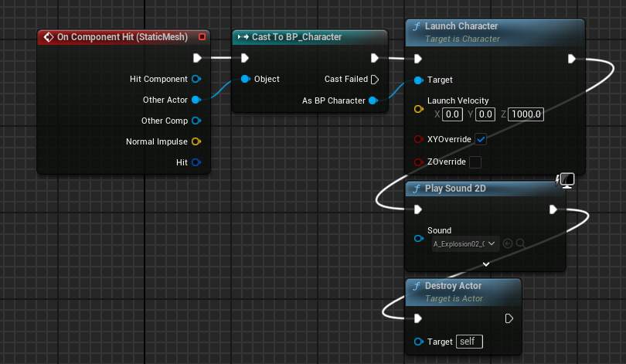This screenshot has height=364, width=626.
Task: Toggle the red delegate box on On Component Hit
Action: pos(202,37)
